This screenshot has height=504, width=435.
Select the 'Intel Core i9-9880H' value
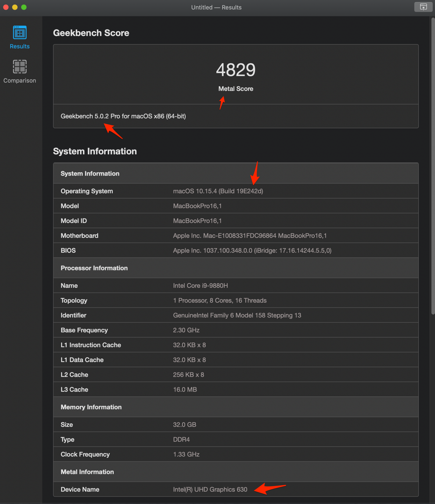point(200,286)
